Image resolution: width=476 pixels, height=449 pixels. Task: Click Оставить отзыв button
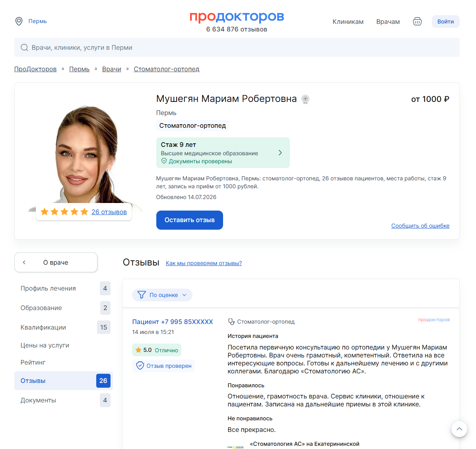tap(189, 220)
